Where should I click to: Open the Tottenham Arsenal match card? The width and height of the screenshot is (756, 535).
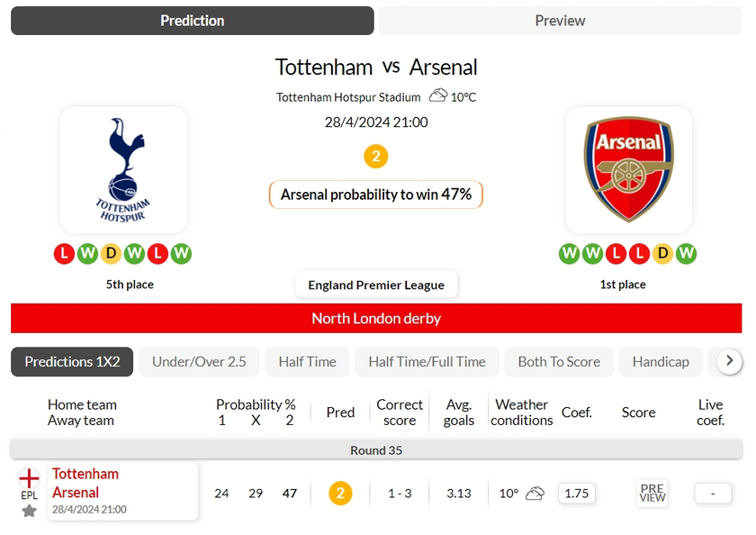click(x=123, y=491)
